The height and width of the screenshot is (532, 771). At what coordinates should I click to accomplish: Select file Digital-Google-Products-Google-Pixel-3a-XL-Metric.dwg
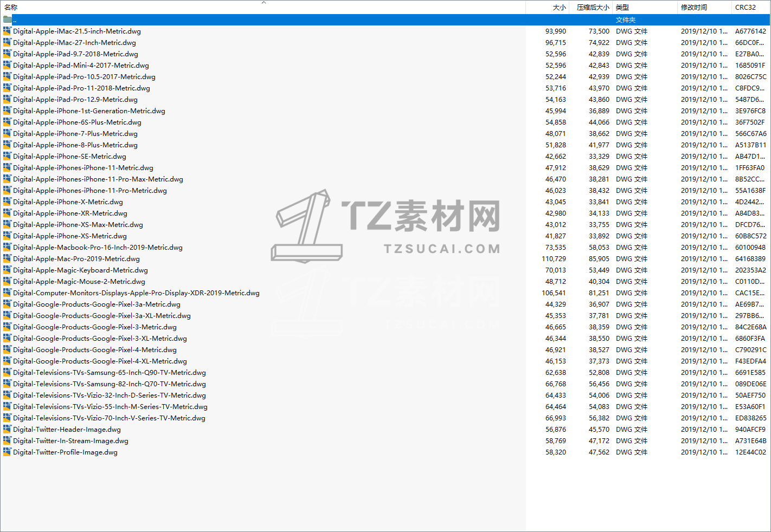pyautogui.click(x=102, y=316)
